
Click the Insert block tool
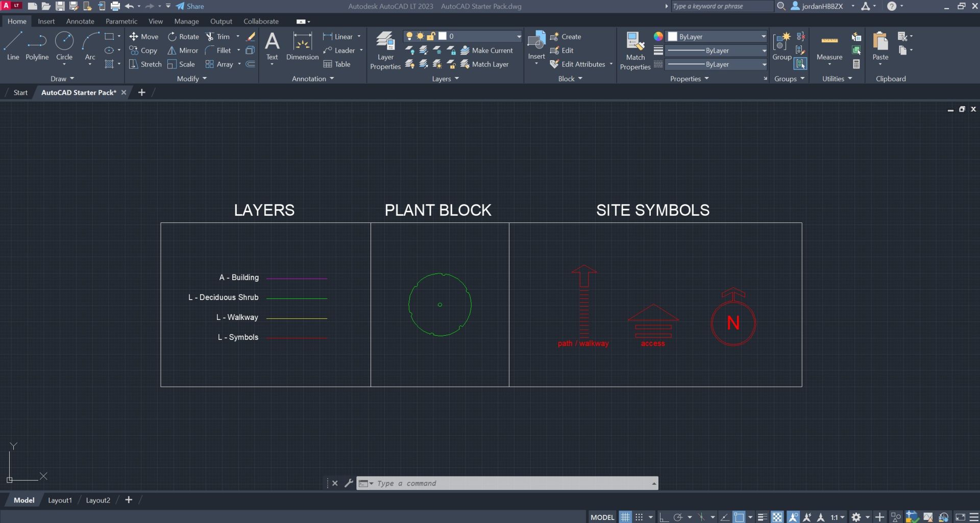[x=536, y=46]
